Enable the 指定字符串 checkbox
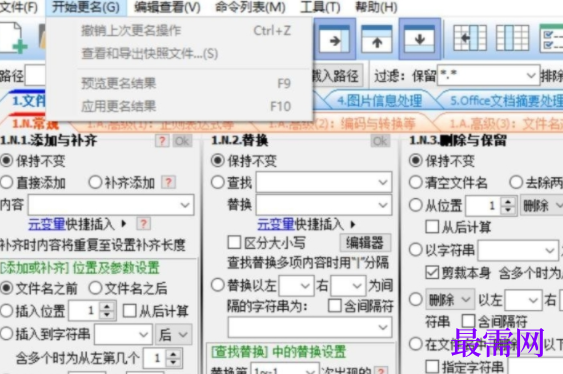 point(432,367)
